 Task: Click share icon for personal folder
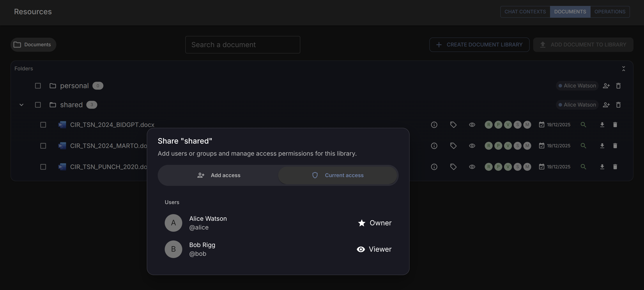pos(606,86)
